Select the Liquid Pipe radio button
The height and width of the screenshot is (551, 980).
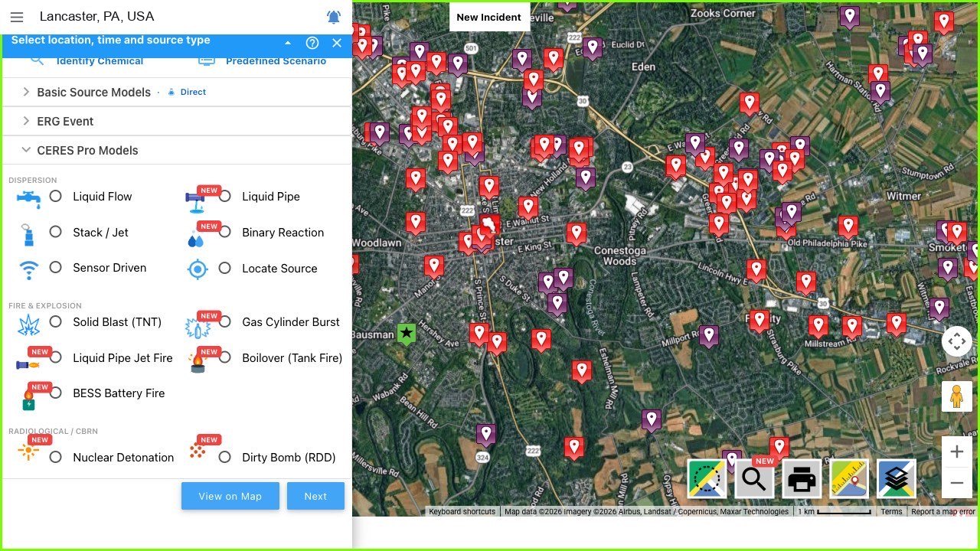(224, 196)
